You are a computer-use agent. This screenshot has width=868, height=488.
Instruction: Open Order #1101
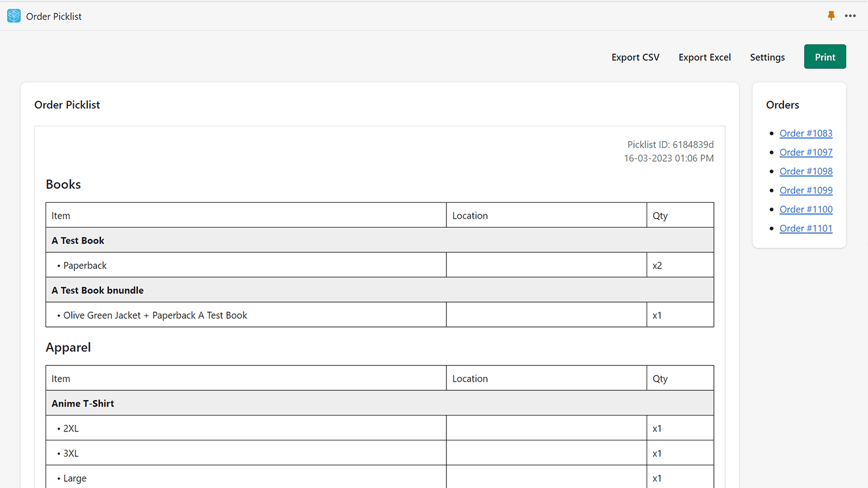806,228
